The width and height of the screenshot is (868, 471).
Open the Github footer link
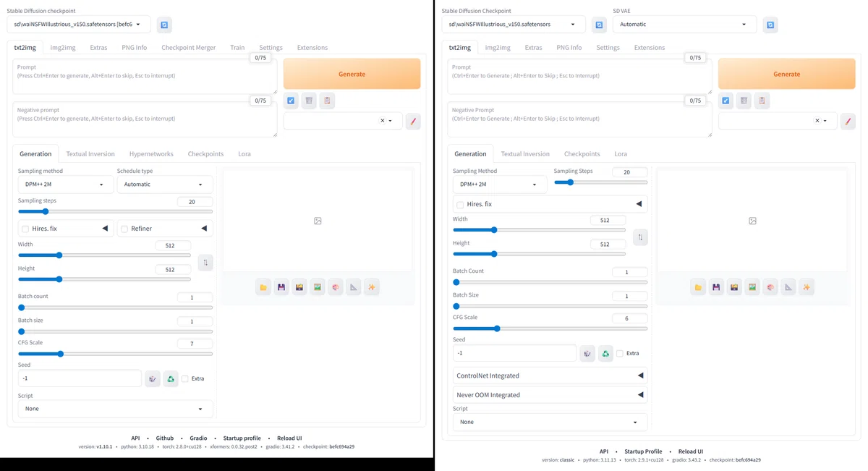[x=165, y=438]
